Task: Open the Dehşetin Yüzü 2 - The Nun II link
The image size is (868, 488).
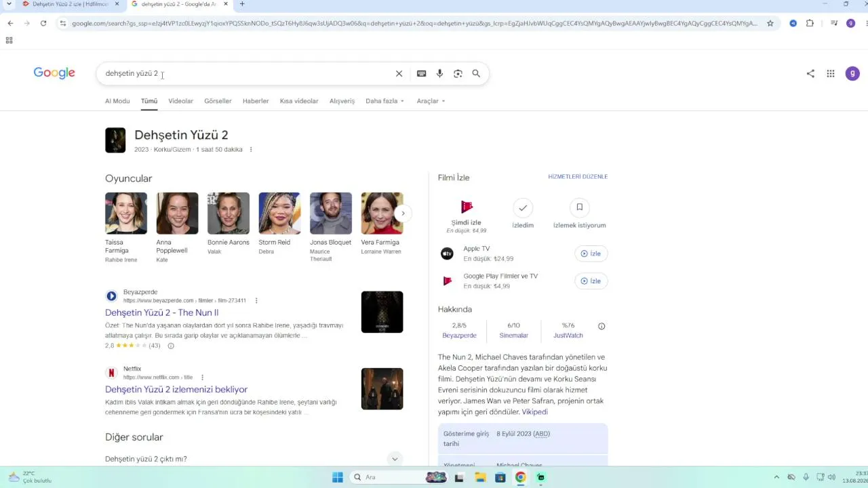Action: [161, 312]
